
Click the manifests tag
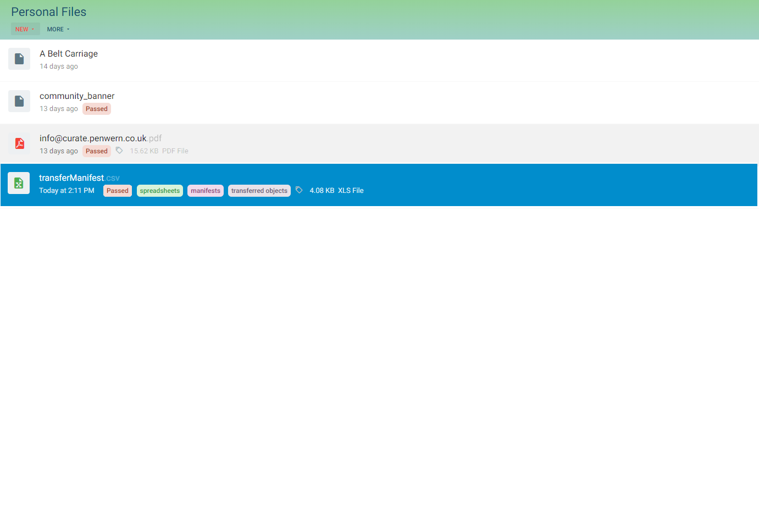(x=206, y=191)
